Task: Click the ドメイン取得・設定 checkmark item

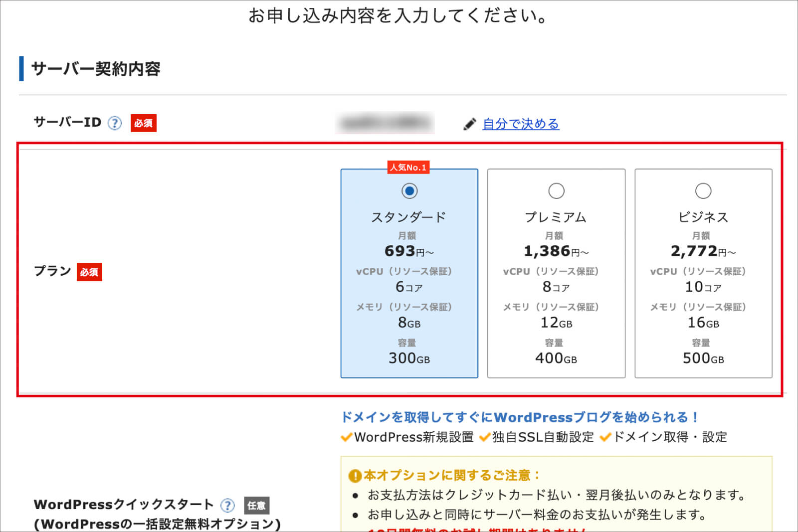Action: point(663,437)
